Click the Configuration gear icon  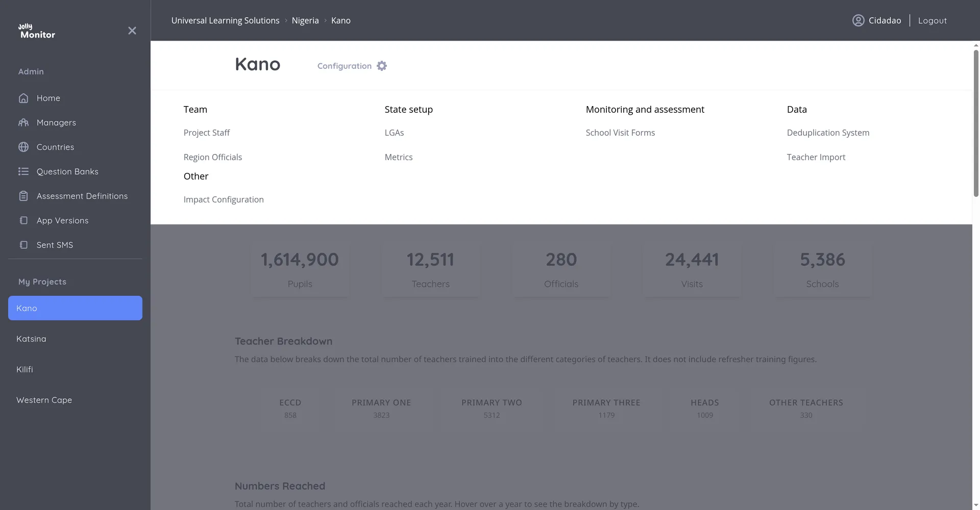coord(382,66)
